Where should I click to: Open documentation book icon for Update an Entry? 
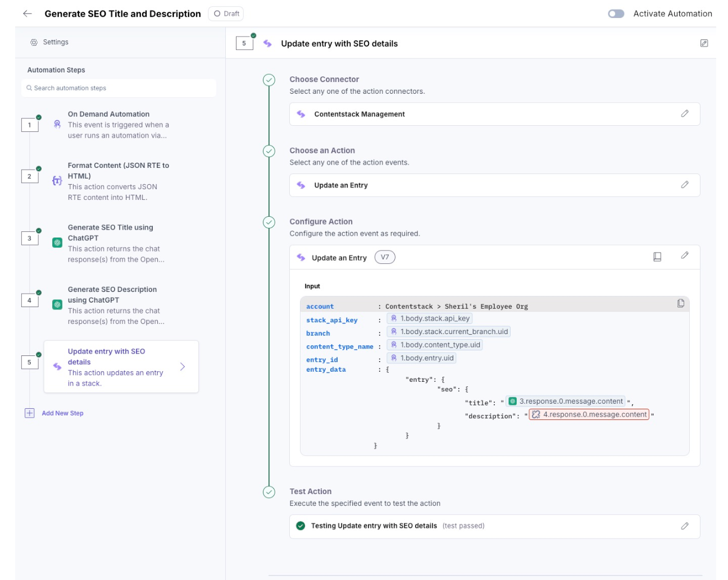(x=657, y=257)
